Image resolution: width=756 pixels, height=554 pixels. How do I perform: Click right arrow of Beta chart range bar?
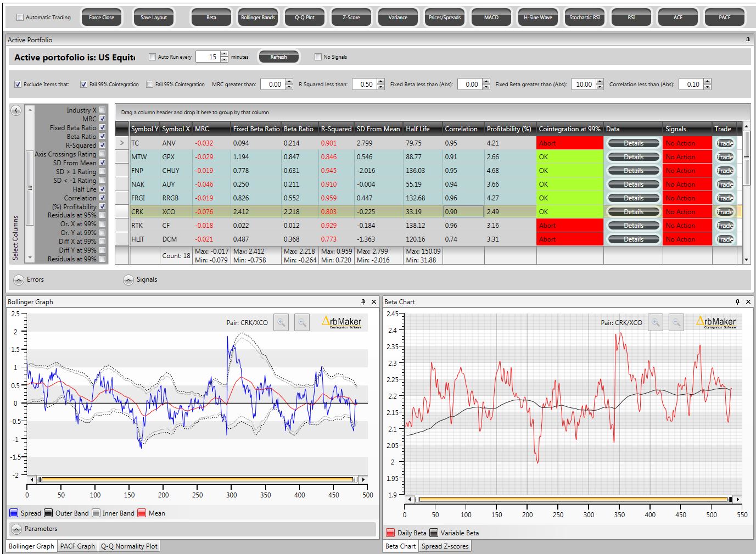click(x=737, y=499)
